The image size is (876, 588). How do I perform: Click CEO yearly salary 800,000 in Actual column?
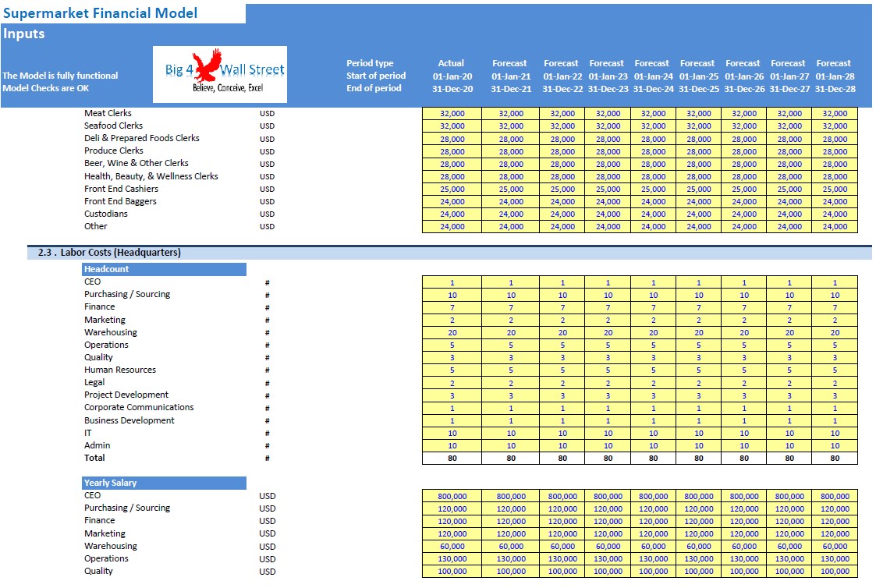point(452,497)
